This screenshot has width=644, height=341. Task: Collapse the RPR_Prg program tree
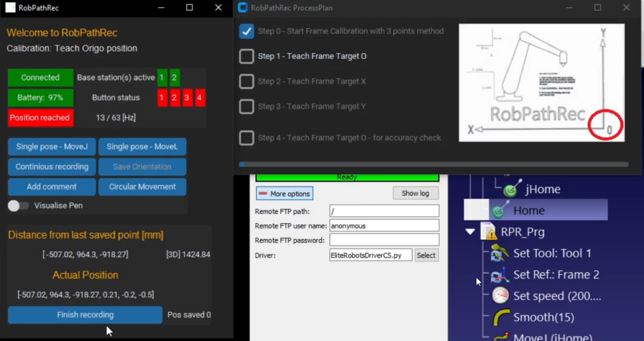pos(470,232)
